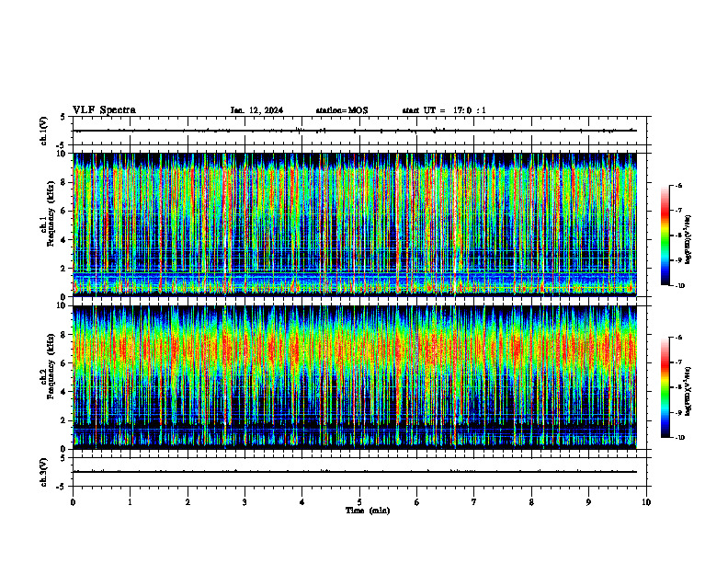
Task: Click the "ch.1(V)" waveform axis label
Action: [43, 131]
